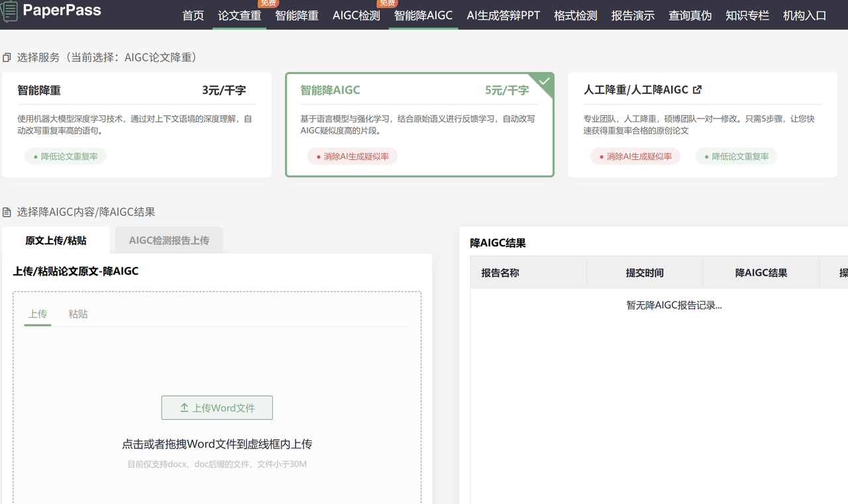Open 智能降重 navigation item

point(297,15)
